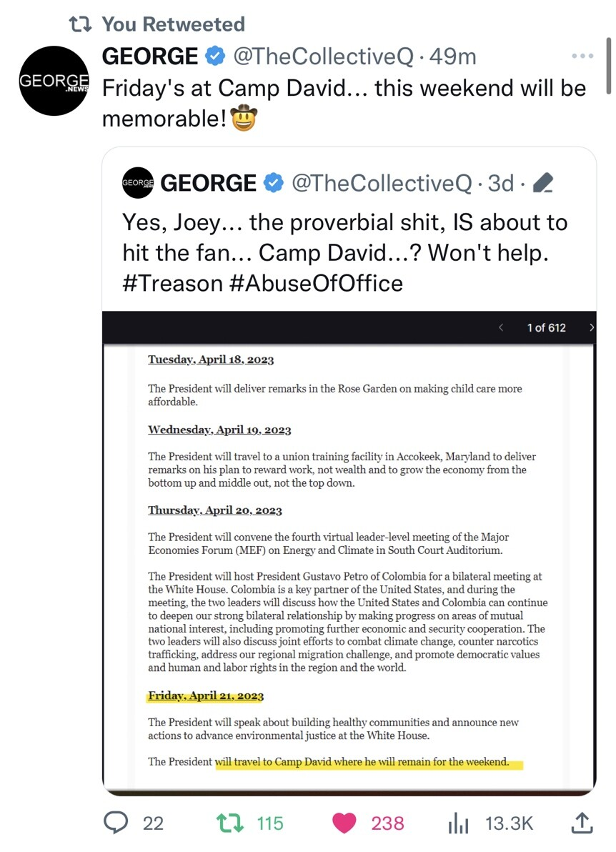Click verified badge next to top GEORGE

(x=214, y=56)
